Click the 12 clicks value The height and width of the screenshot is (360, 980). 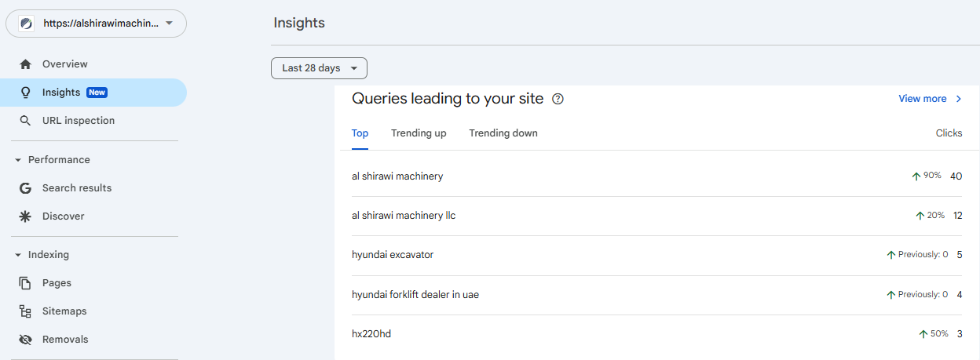[958, 216]
